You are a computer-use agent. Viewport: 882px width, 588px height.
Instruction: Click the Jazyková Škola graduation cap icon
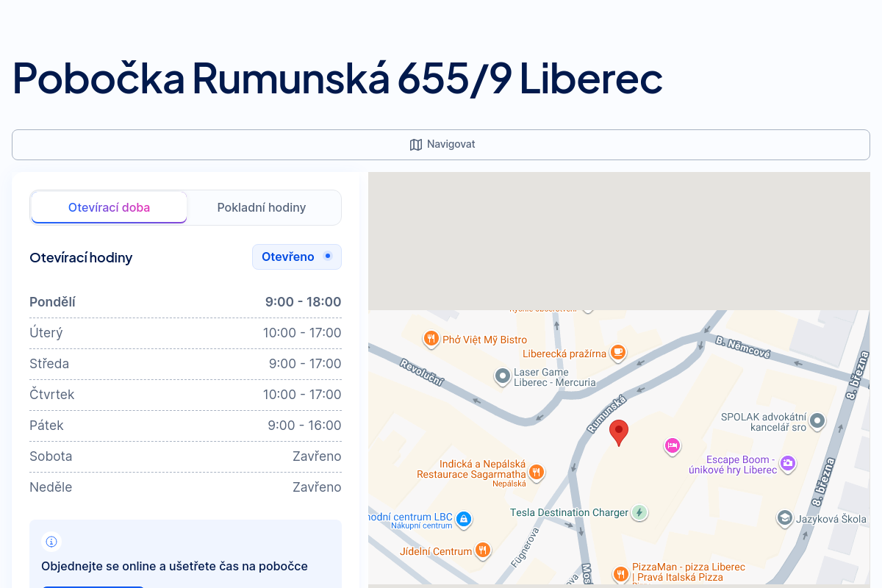[x=785, y=518]
